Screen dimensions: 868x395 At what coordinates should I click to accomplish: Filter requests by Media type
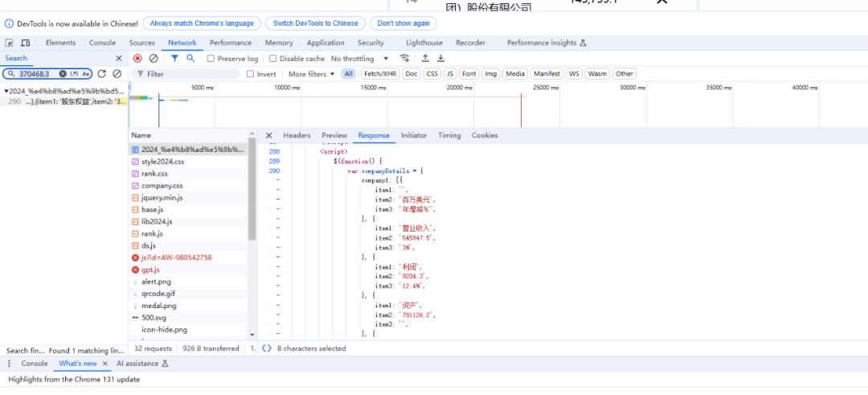click(x=515, y=74)
